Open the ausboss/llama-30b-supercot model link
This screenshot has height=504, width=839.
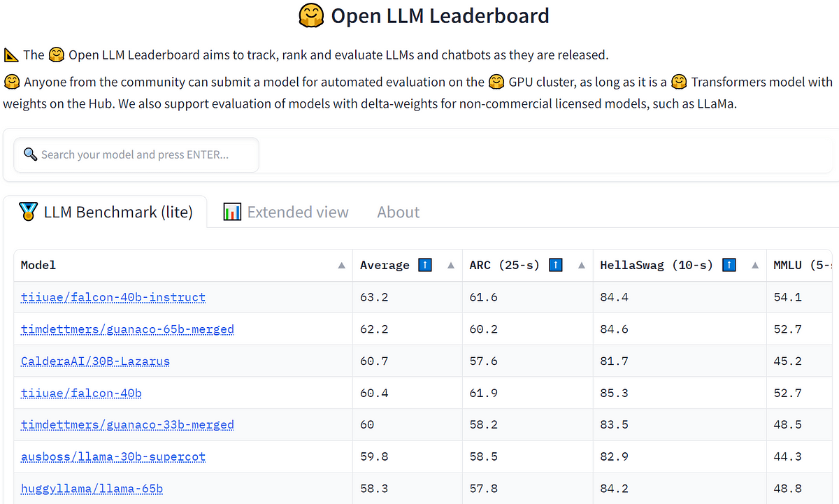[113, 456]
